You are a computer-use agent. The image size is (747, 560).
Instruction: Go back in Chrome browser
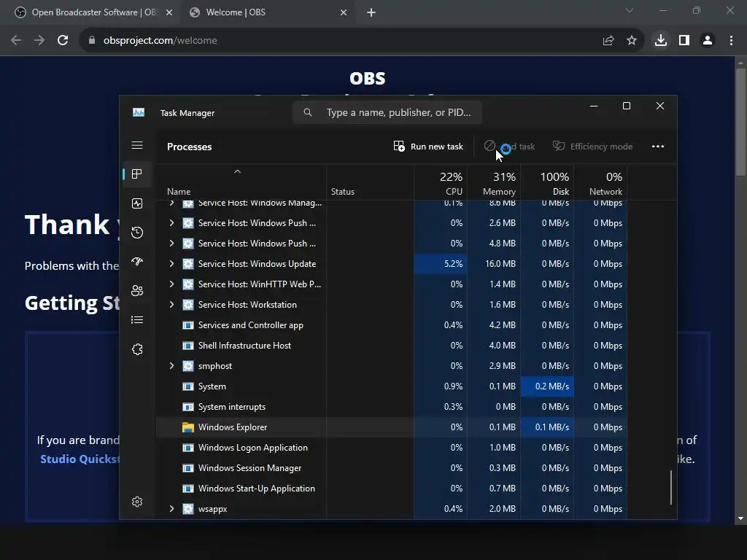(x=16, y=41)
